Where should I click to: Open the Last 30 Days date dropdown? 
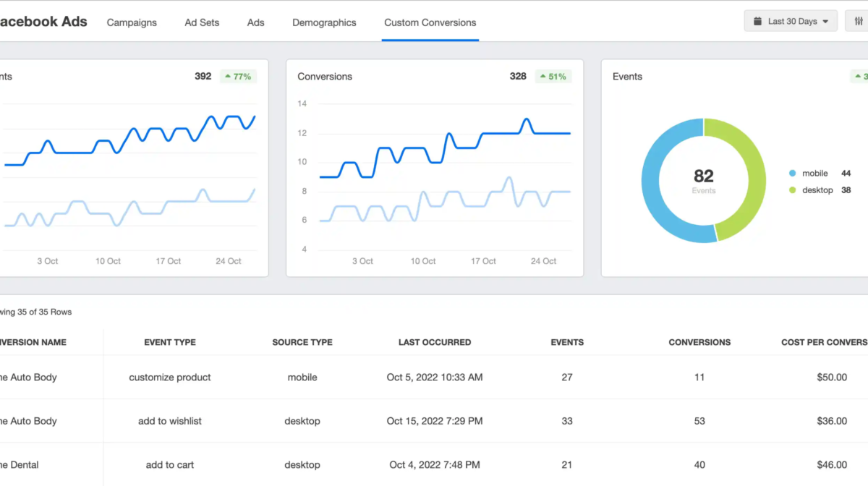[x=791, y=21]
